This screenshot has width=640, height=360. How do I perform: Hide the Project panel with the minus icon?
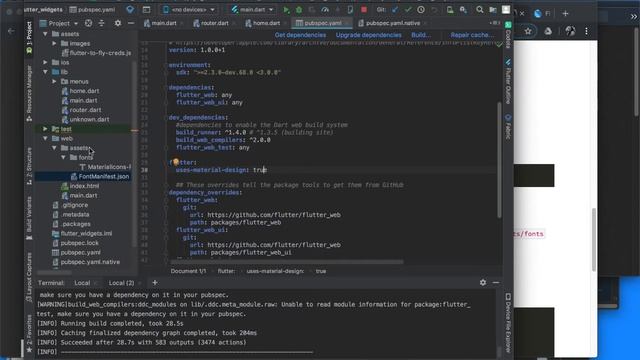point(131,23)
